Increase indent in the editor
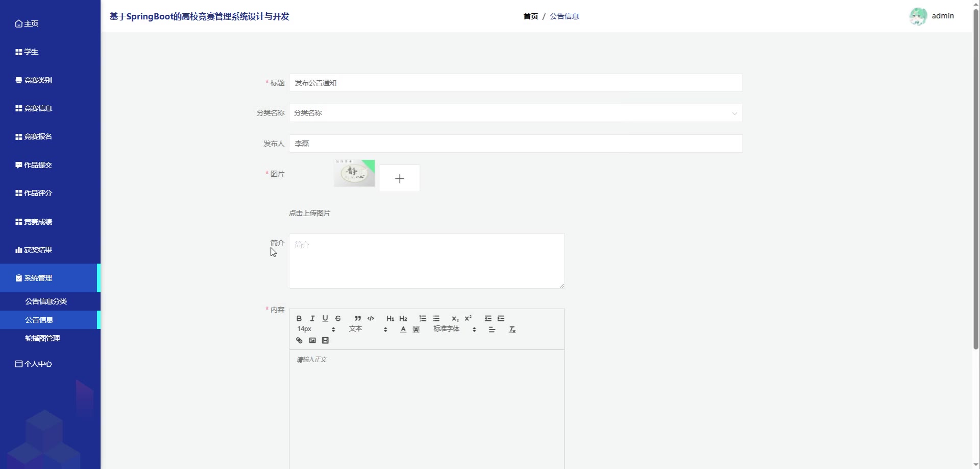 point(501,318)
